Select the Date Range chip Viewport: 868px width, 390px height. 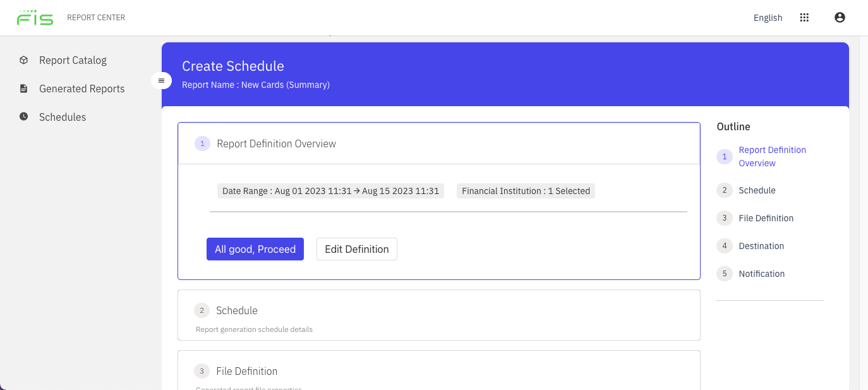point(330,190)
